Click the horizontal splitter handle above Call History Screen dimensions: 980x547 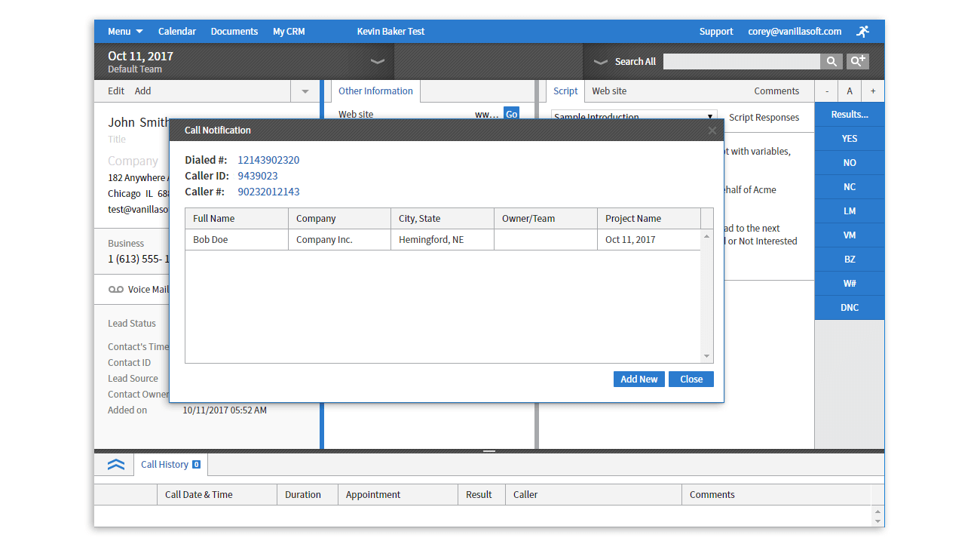489,451
